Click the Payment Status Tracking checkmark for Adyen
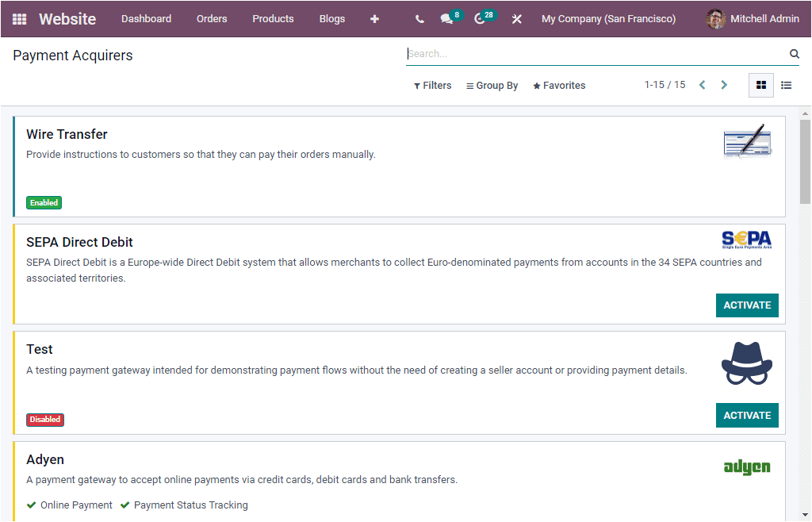 (x=124, y=505)
